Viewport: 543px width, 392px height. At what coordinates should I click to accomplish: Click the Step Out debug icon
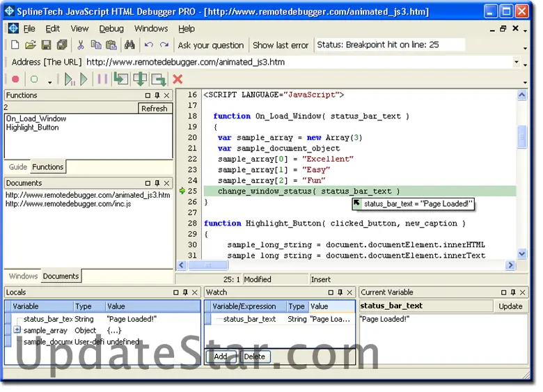159,79
